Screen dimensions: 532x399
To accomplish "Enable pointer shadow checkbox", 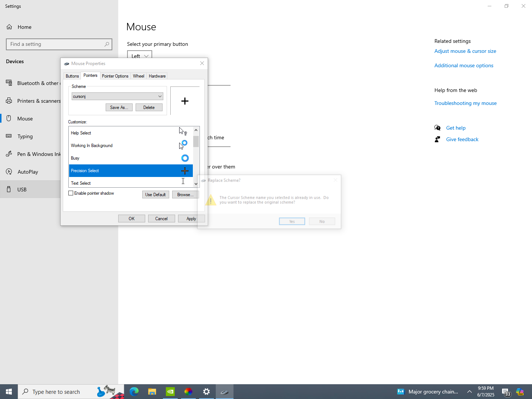I will coord(71,193).
